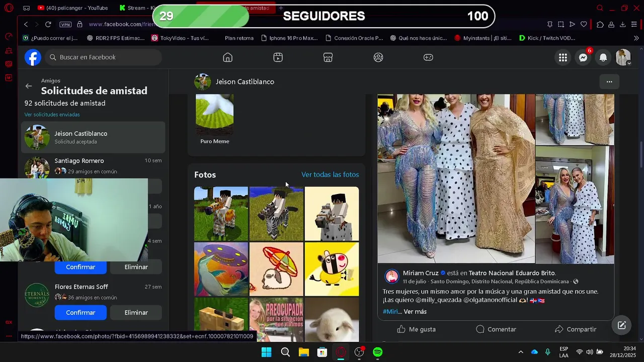Open Myinstants bookmark
The height and width of the screenshot is (362, 644).
pos(483,38)
